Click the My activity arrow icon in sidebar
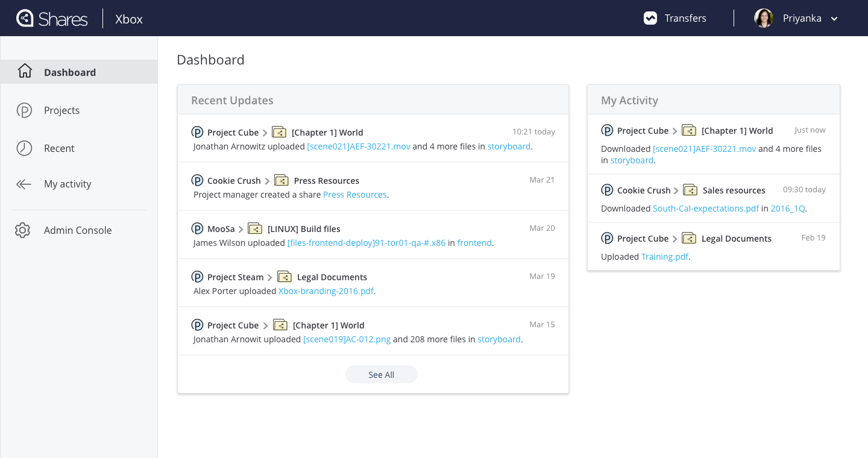The height and width of the screenshot is (458, 868). point(24,184)
